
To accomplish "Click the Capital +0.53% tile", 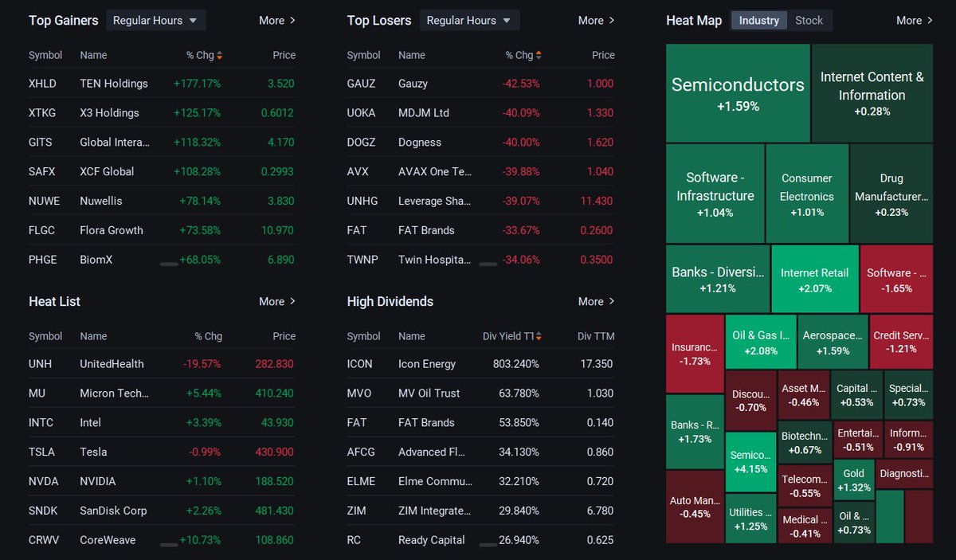I will pyautogui.click(x=856, y=394).
